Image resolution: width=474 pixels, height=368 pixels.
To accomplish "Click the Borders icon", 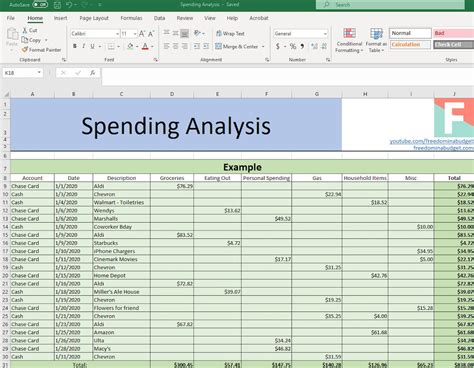I will point(111,46).
